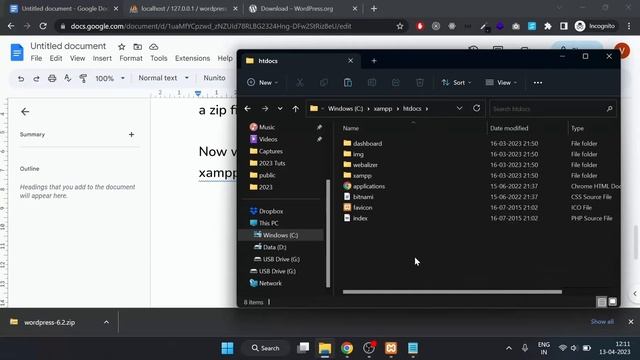Switch to details view icon in status bar
This screenshot has height=360, width=640.
(x=601, y=302)
